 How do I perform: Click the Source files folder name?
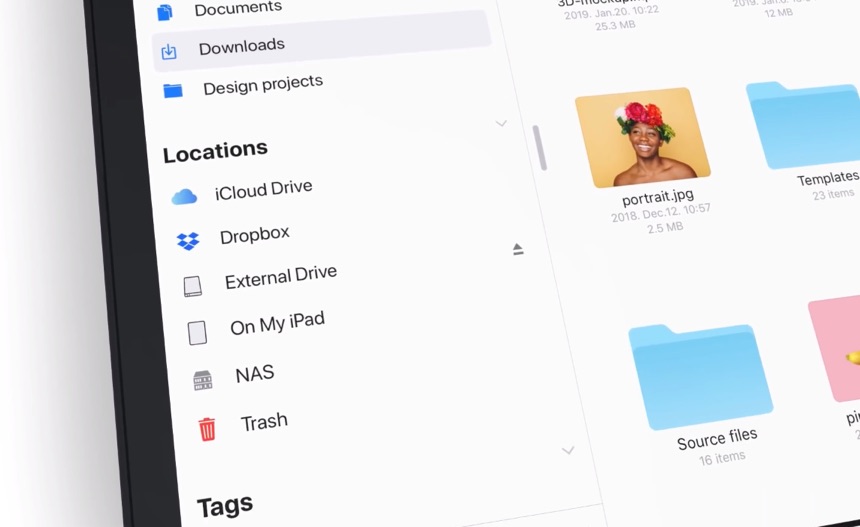[717, 439]
